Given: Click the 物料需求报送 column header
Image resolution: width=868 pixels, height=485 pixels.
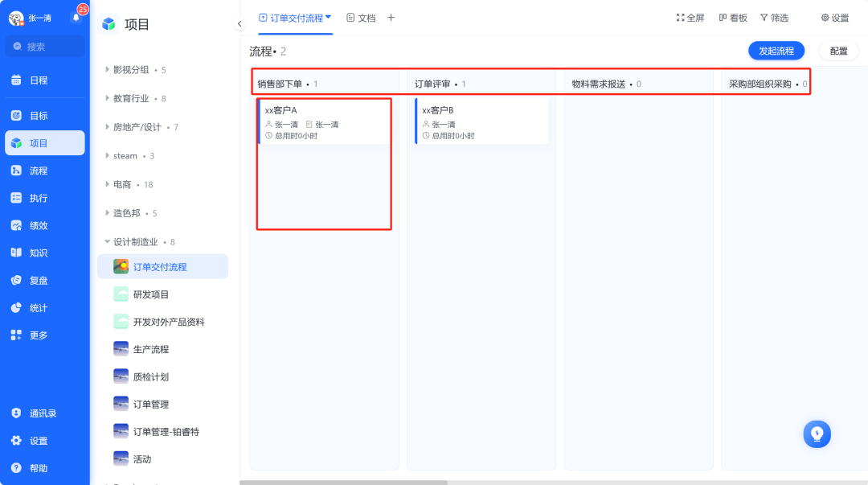Looking at the screenshot, I should [599, 84].
